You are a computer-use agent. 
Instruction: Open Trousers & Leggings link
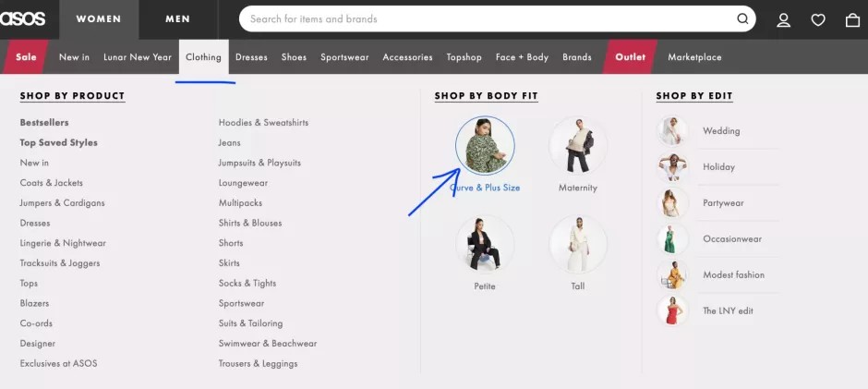pyautogui.click(x=258, y=363)
